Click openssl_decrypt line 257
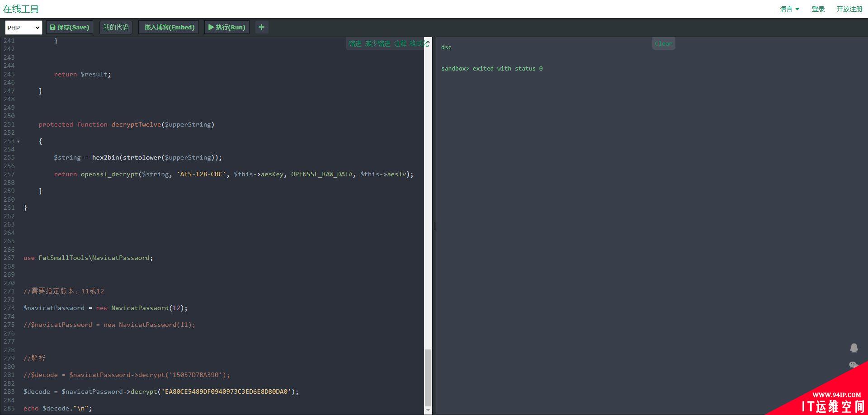 234,174
